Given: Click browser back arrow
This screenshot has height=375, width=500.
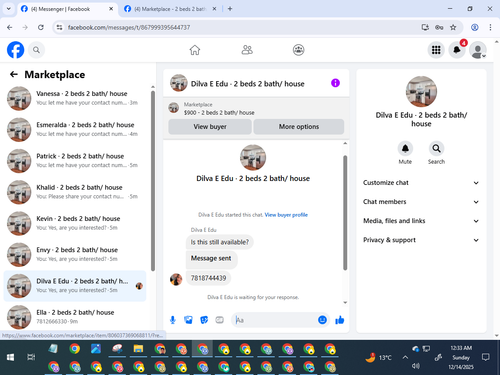Looking at the screenshot, I should point(10,27).
